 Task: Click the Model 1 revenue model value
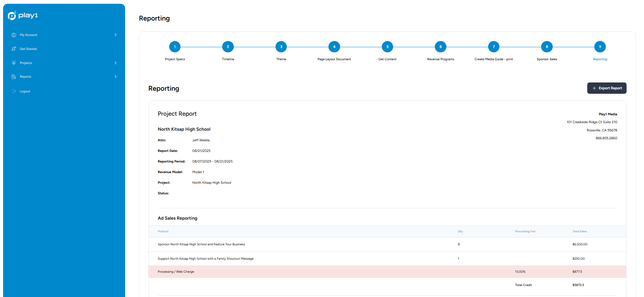pyautogui.click(x=198, y=172)
